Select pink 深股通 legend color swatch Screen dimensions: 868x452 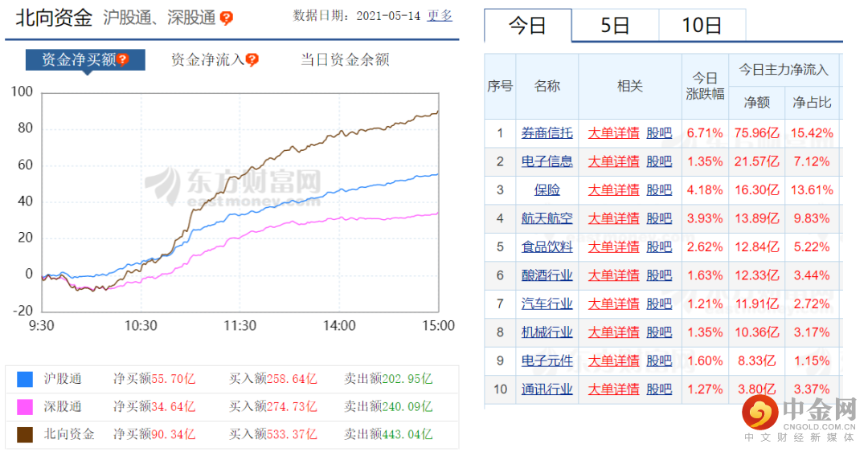coord(25,407)
